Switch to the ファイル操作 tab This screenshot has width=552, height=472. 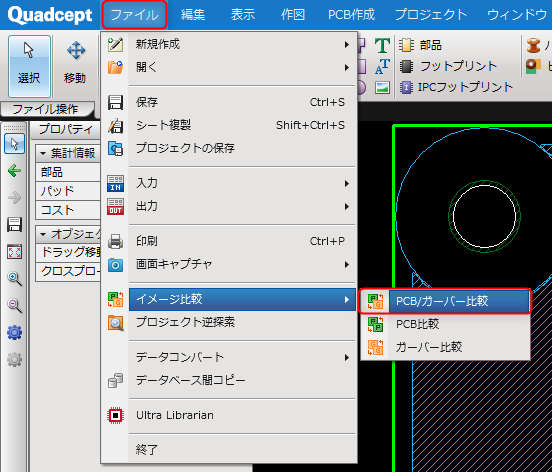[46, 109]
